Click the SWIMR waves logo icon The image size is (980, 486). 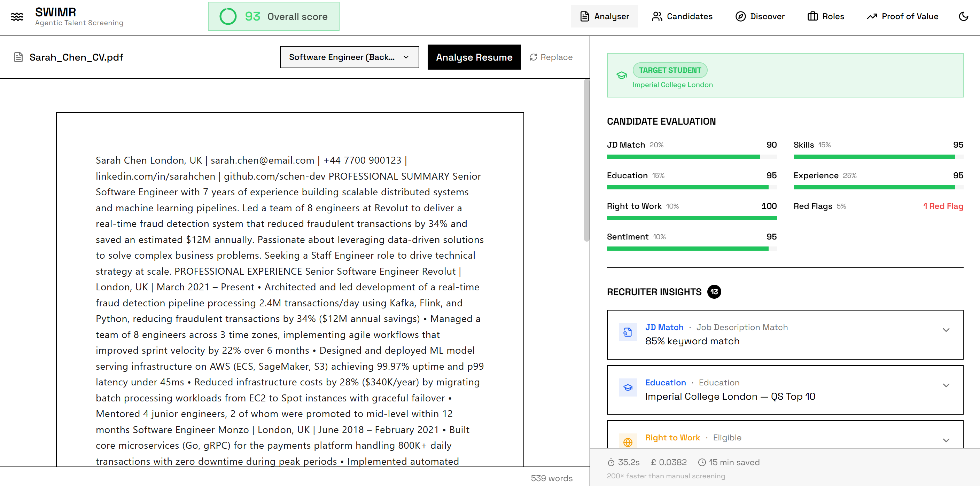pyautogui.click(x=17, y=17)
